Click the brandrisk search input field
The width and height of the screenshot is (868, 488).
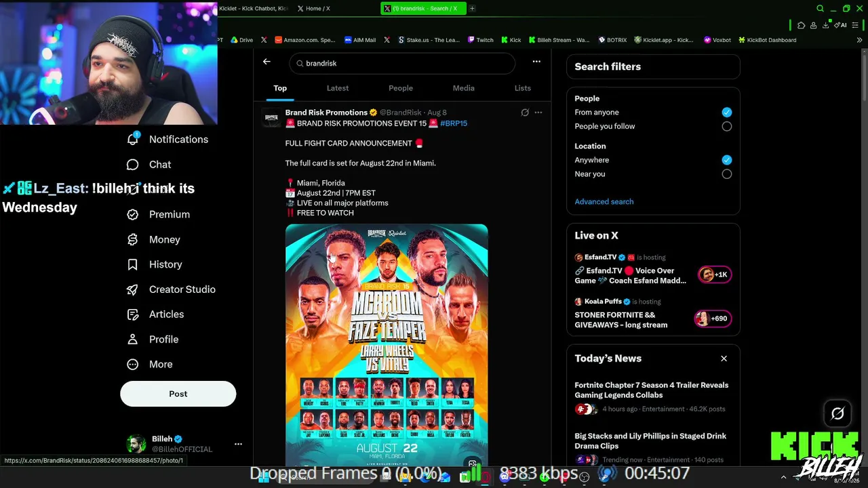click(402, 63)
